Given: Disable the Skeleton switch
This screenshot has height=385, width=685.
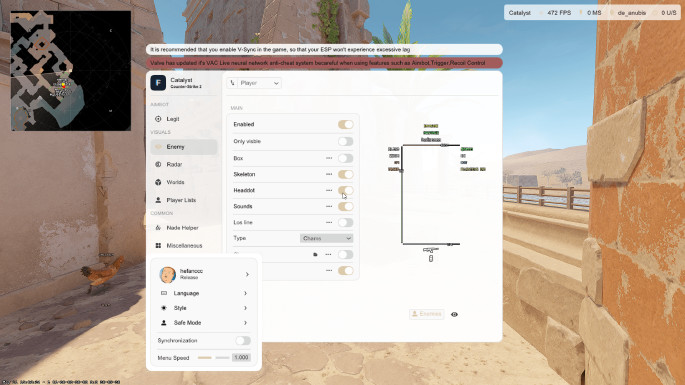Looking at the screenshot, I should pyautogui.click(x=346, y=174).
